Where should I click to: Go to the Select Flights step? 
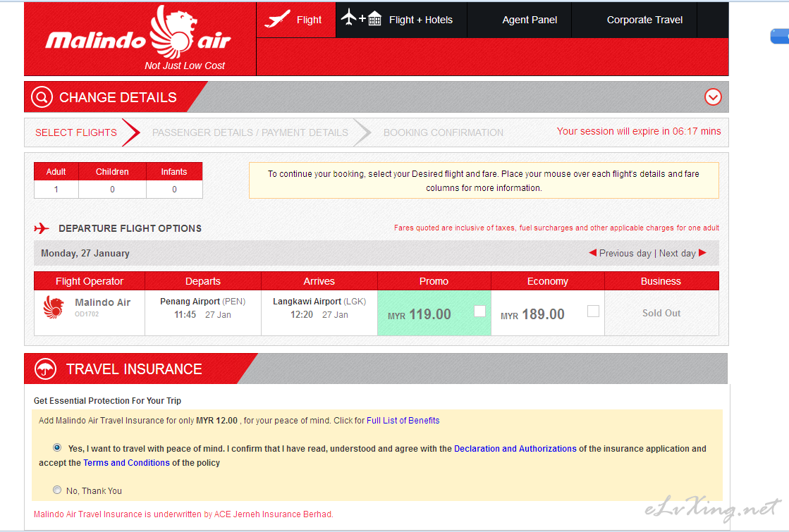pos(76,132)
